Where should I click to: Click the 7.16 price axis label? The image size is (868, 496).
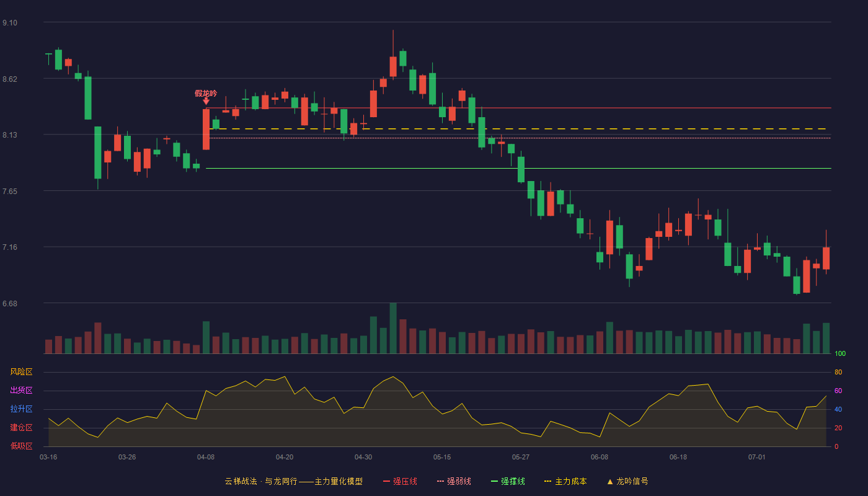pos(10,247)
